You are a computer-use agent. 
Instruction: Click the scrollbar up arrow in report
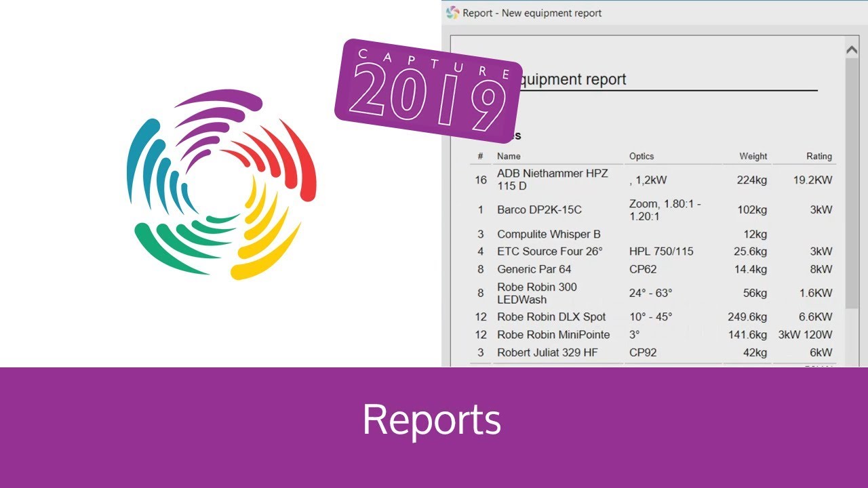tap(852, 49)
